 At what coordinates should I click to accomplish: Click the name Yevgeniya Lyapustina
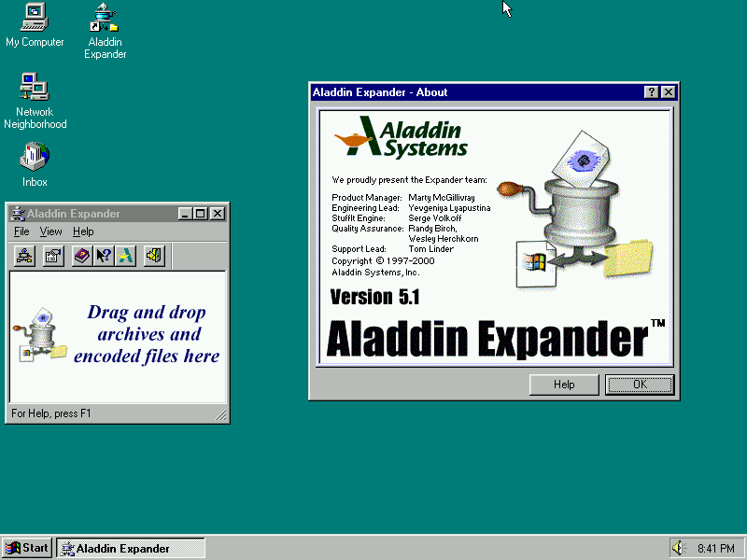(449, 207)
